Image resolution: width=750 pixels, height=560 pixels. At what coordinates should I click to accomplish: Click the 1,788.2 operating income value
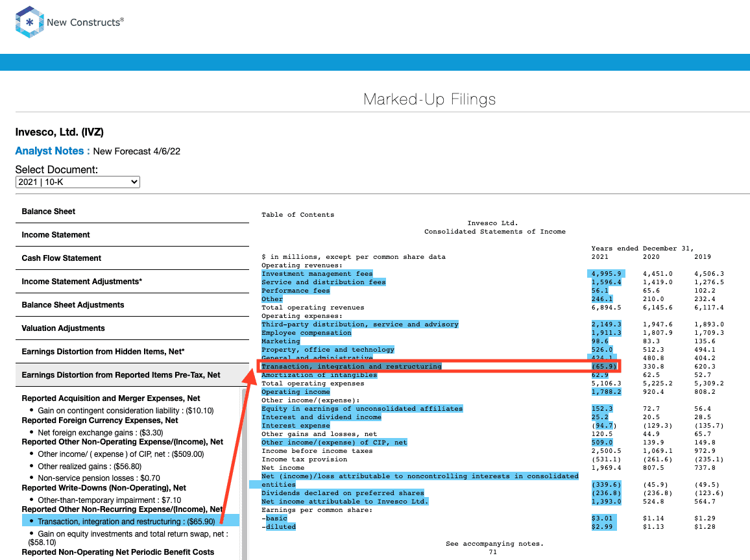pyautogui.click(x=606, y=392)
